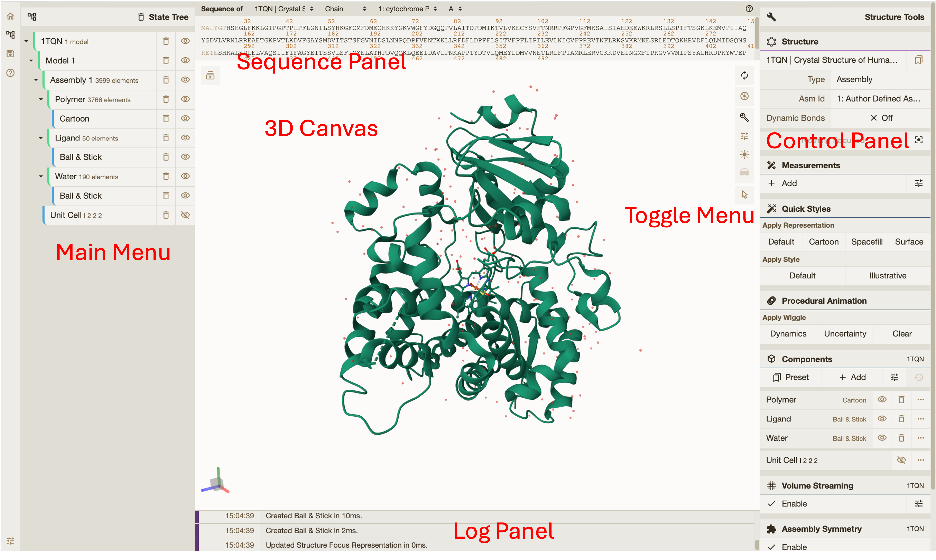Collapse the Quick Styles section header
936x560 pixels.
(845, 209)
